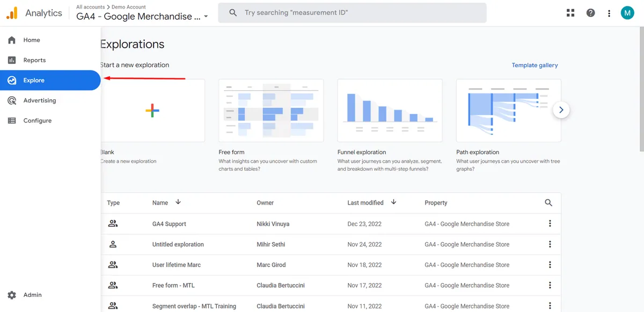644x312 pixels.
Task: Sort by Last modified column arrow
Action: 393,202
